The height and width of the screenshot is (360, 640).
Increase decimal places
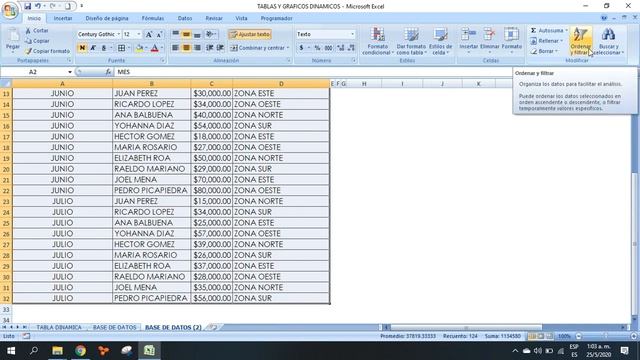(x=340, y=48)
